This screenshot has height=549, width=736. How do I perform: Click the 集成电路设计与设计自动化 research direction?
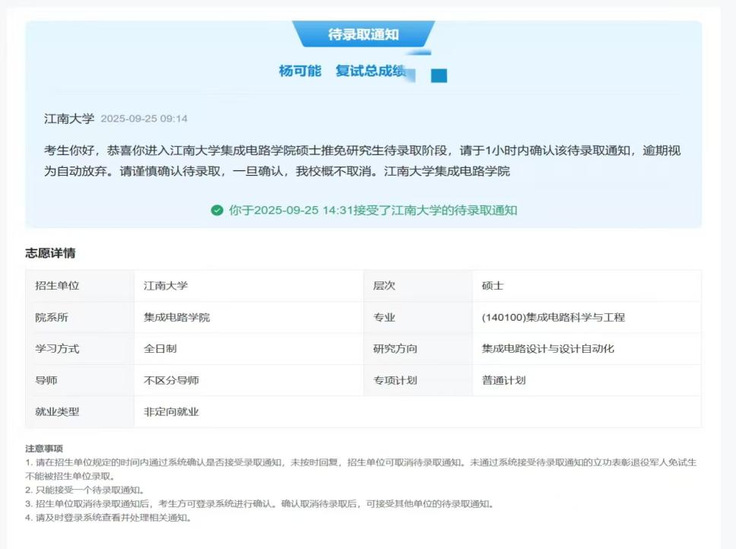point(547,349)
